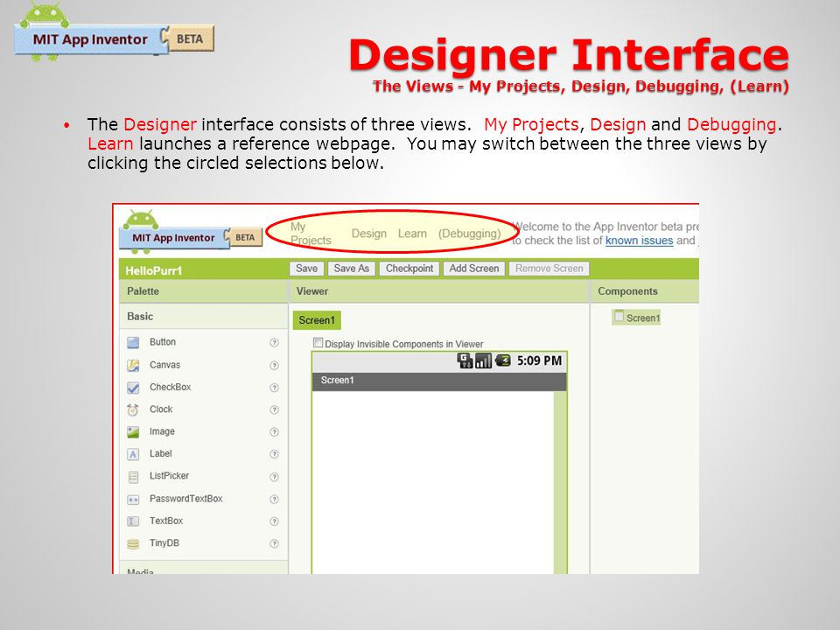
Task: Open help for ListPicker component
Action: click(274, 477)
